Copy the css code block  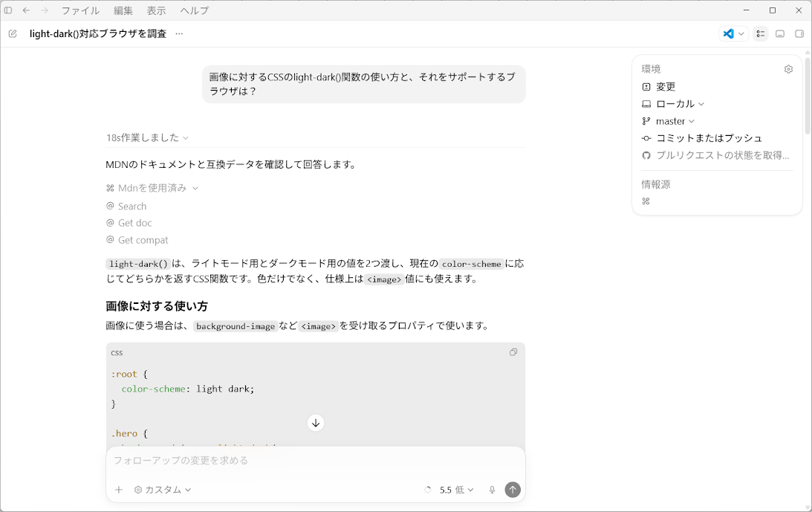pos(513,352)
